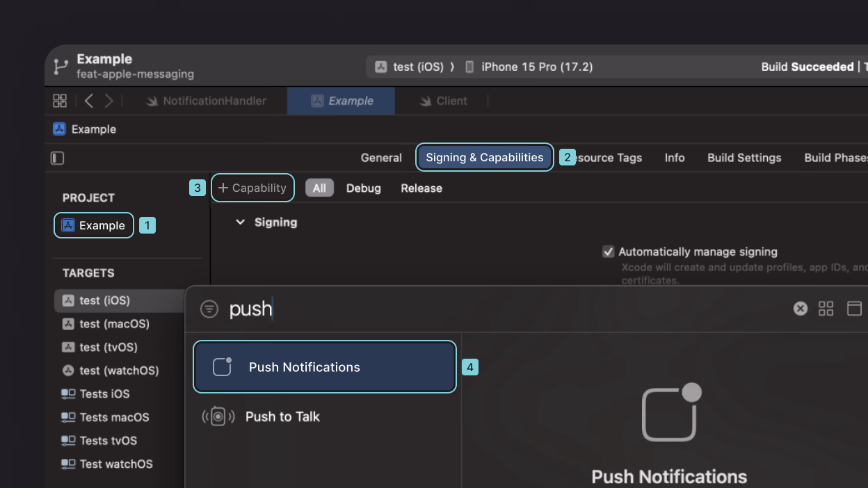868x488 pixels.
Task: Select the Signing & Capabilities tab
Action: 485,157
